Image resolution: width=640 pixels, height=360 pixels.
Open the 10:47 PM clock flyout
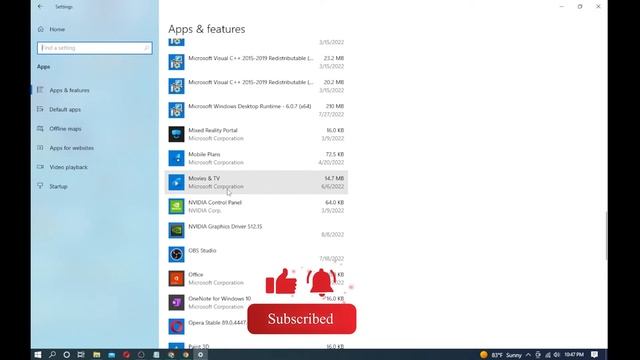(574, 355)
